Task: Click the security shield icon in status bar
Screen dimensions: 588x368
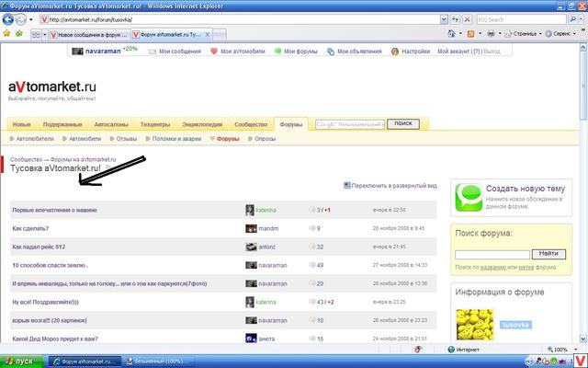Action: click(418, 350)
